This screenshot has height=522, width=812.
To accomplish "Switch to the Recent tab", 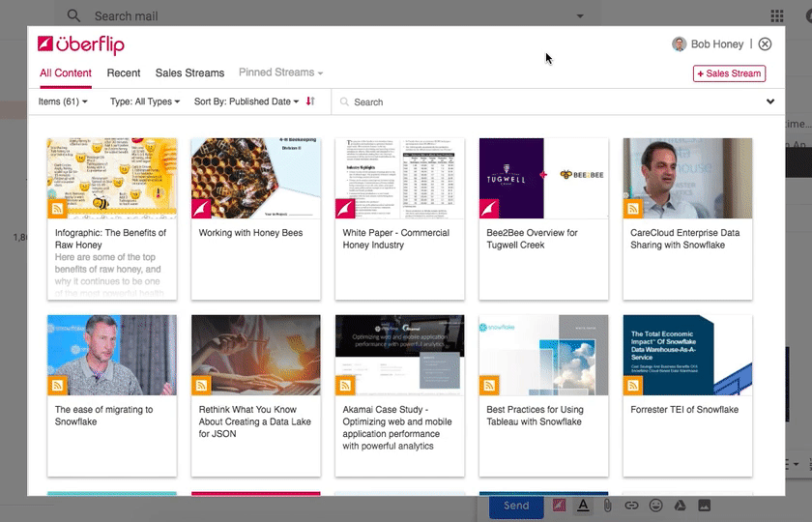I will [x=124, y=73].
